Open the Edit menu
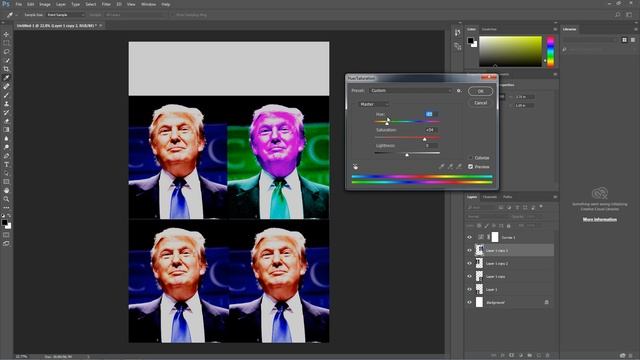Viewport: 640px width, 360px height. pos(31,4)
